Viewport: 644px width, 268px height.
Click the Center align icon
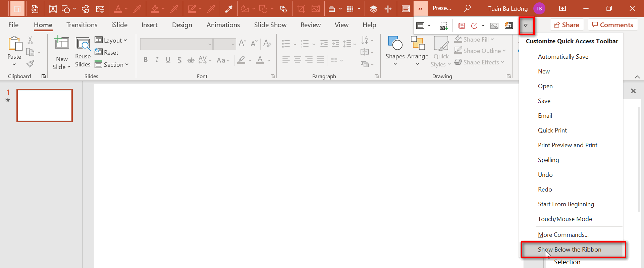click(x=298, y=60)
